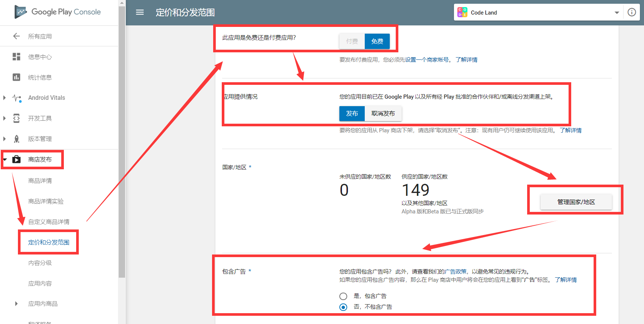Open 内容分级 in the sidebar

(40, 263)
